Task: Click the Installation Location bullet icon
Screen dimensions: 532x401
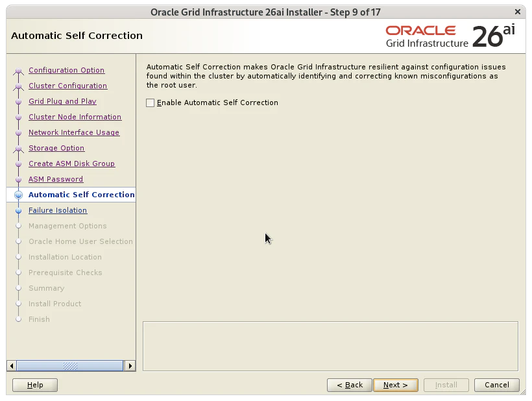Action: pyautogui.click(x=19, y=257)
